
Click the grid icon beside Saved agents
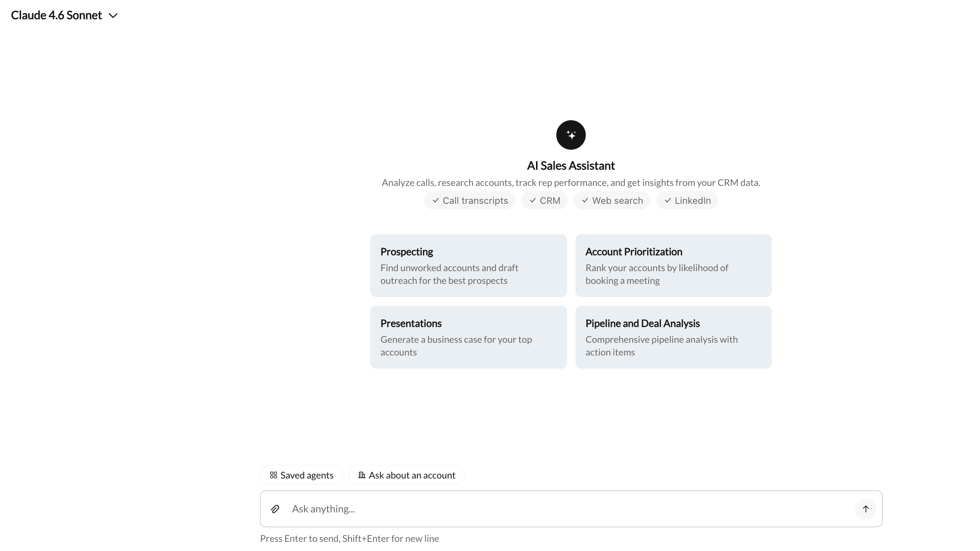[273, 475]
